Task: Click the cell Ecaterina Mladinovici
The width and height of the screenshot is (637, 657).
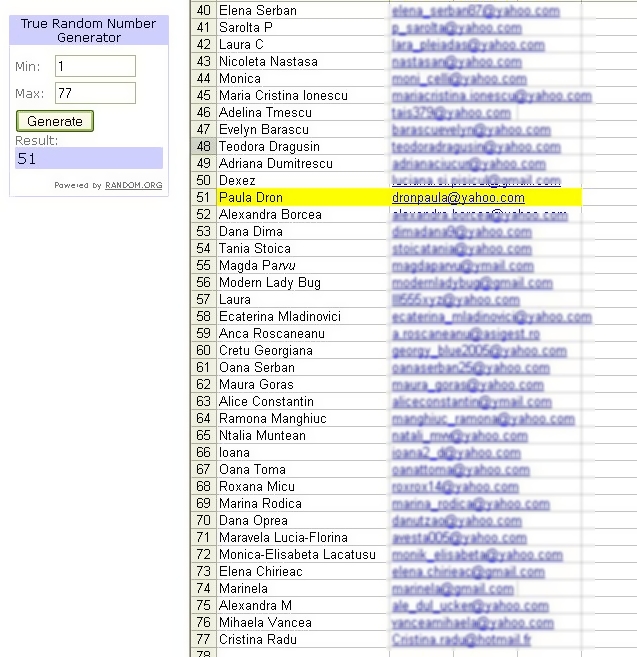Action: [x=303, y=316]
